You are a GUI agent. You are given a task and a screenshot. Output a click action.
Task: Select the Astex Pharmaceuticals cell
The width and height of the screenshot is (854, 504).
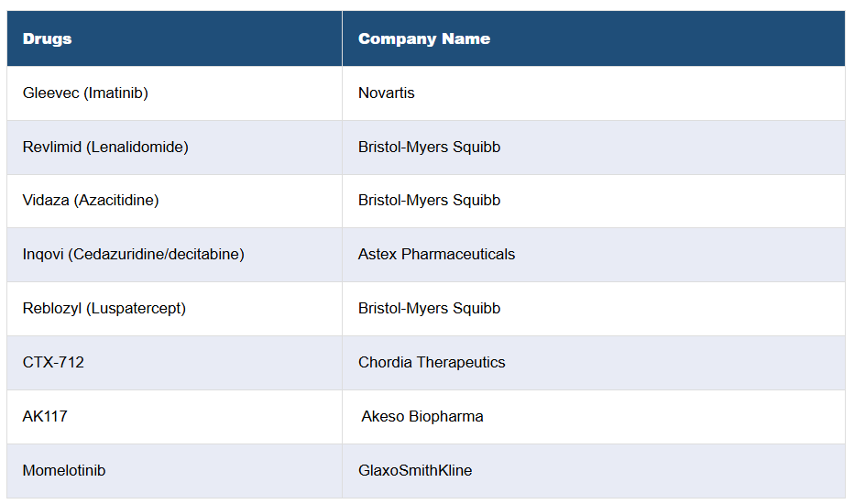coord(436,254)
